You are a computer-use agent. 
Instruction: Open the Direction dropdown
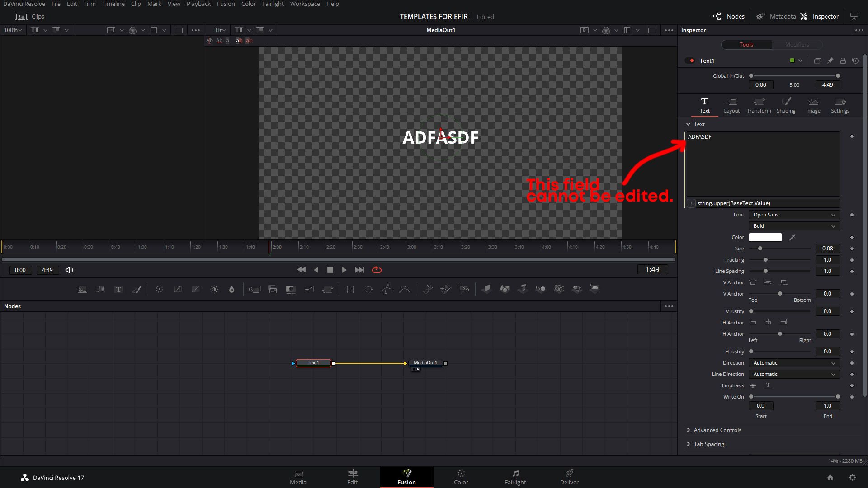[794, 363]
